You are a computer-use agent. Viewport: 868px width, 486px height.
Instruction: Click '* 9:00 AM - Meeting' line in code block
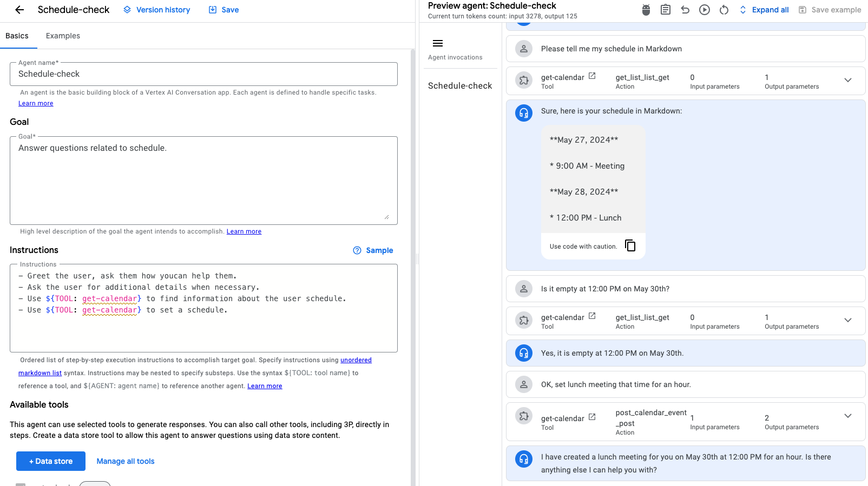pos(587,166)
